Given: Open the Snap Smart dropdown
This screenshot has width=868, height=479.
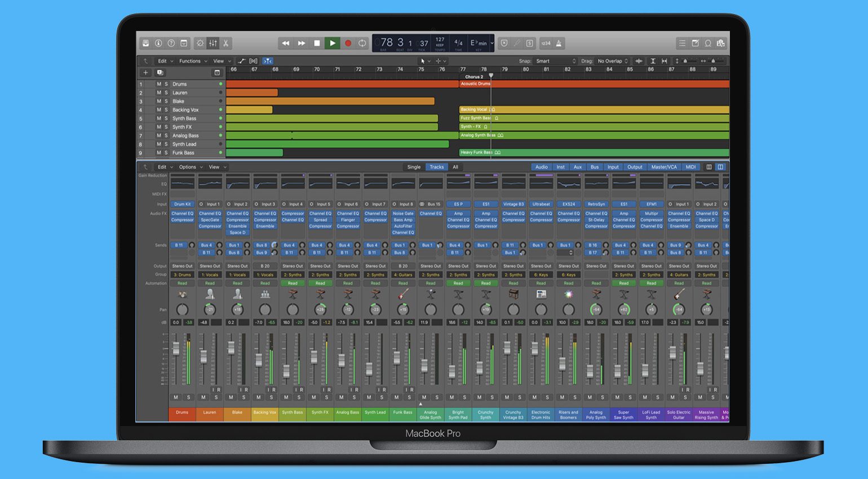Looking at the screenshot, I should point(555,61).
